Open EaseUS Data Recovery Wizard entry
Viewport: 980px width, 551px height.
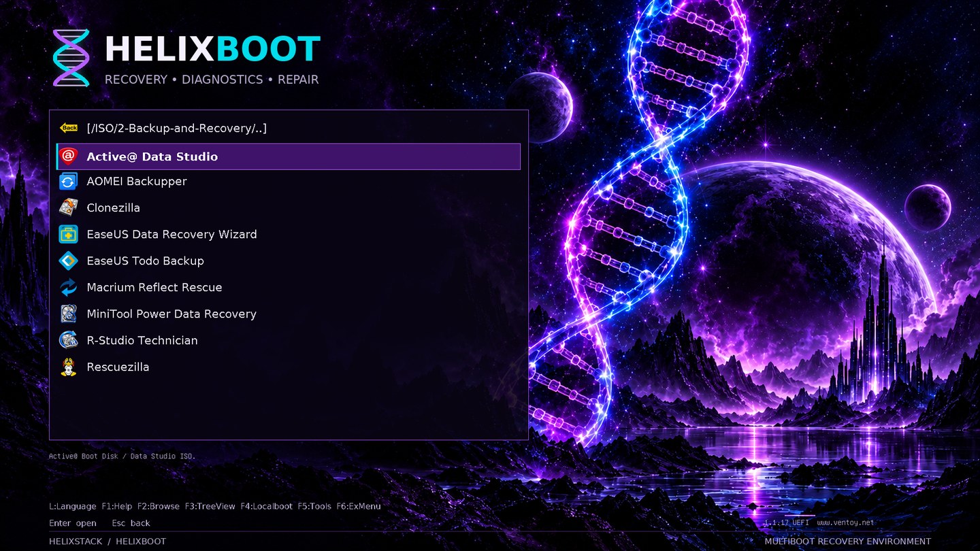(289, 234)
